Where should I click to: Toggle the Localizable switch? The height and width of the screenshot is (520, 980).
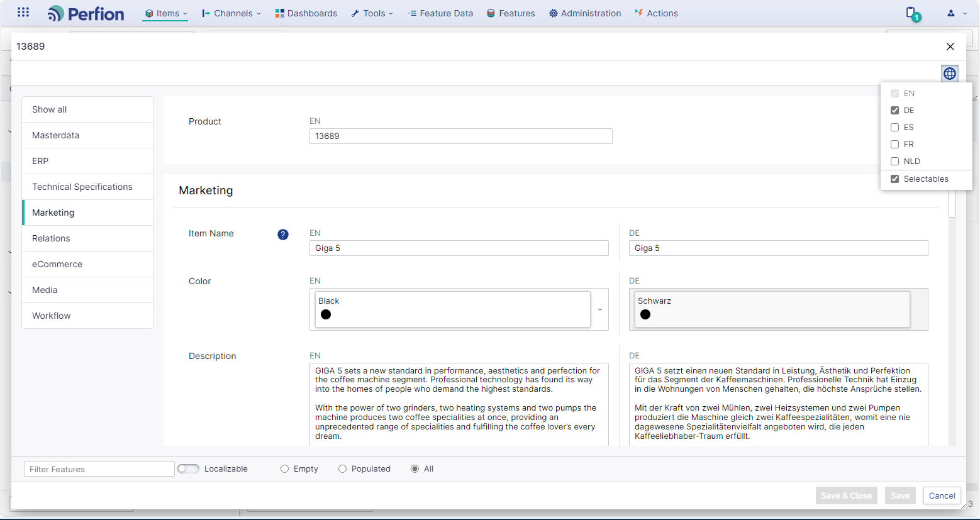pos(188,468)
